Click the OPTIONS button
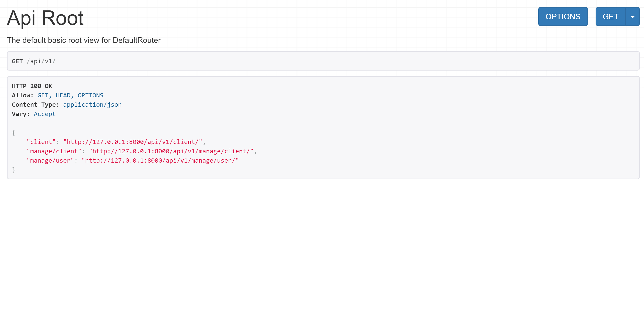 coord(563,16)
